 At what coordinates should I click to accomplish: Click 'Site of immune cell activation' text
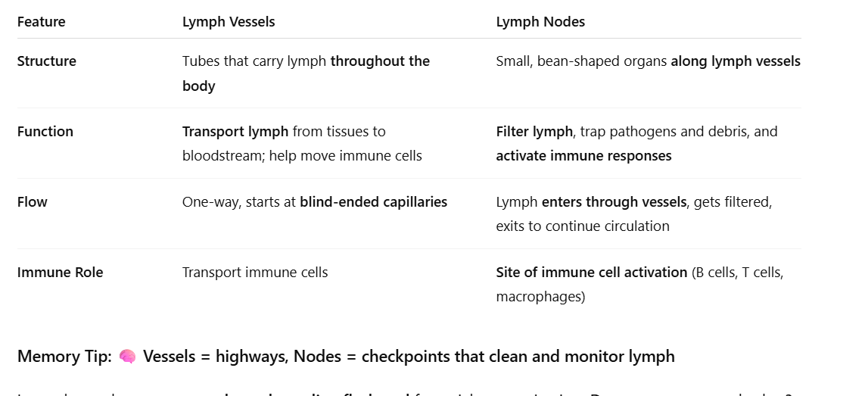tap(591, 273)
